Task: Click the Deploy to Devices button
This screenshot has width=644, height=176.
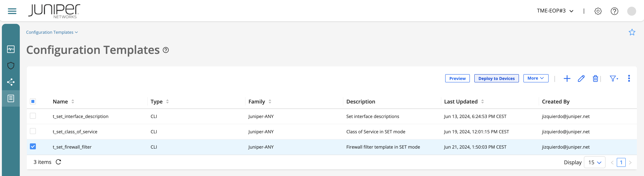Action: [x=497, y=78]
